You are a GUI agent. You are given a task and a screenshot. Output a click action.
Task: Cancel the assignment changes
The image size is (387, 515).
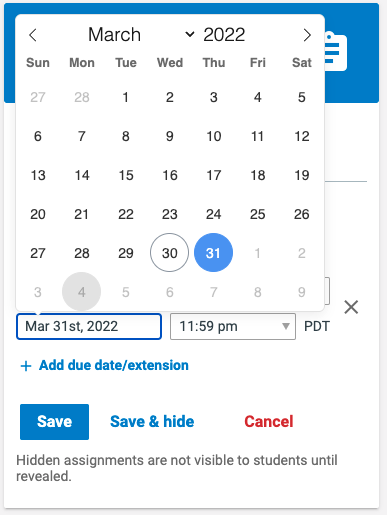click(269, 422)
